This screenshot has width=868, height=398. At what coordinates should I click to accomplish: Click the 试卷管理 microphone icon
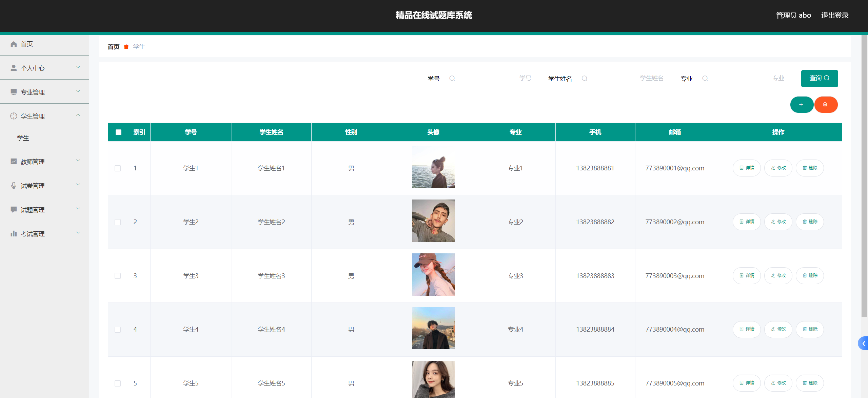(14, 186)
